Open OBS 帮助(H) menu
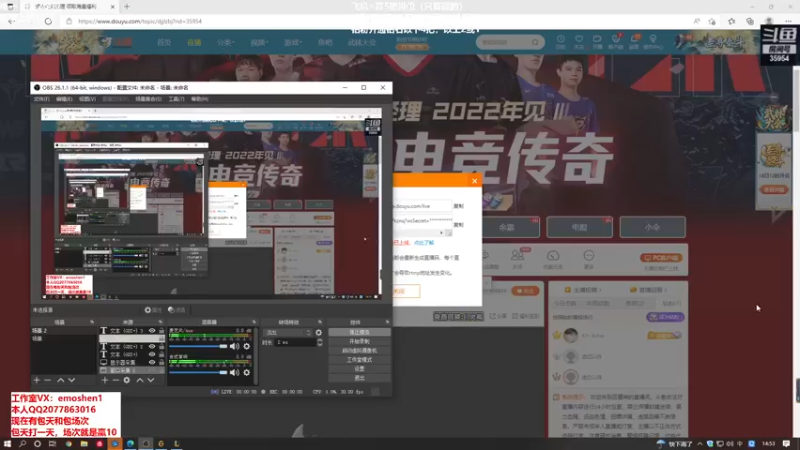This screenshot has height=450, width=800. (x=199, y=99)
